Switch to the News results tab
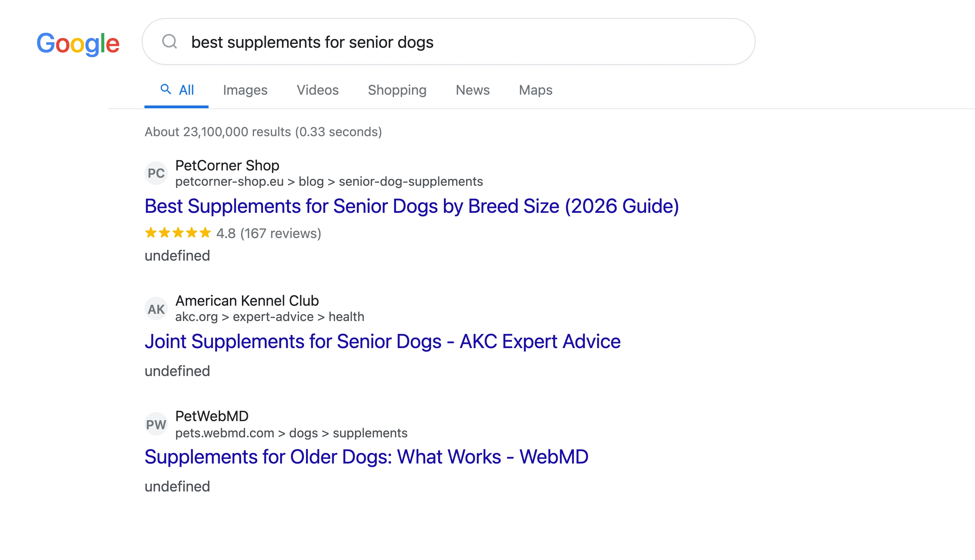 pos(472,90)
